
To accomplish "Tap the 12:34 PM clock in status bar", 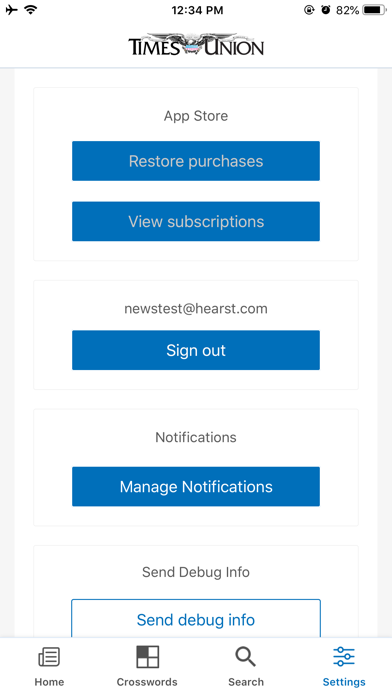I will pyautogui.click(x=197, y=10).
